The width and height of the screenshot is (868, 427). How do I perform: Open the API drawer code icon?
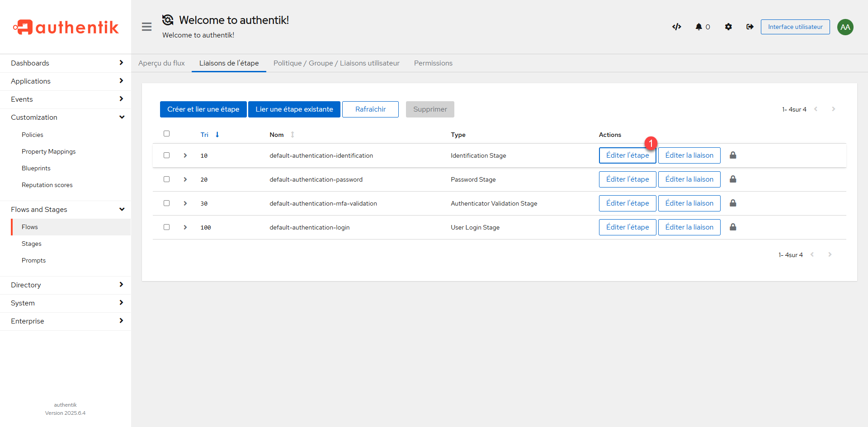[676, 27]
